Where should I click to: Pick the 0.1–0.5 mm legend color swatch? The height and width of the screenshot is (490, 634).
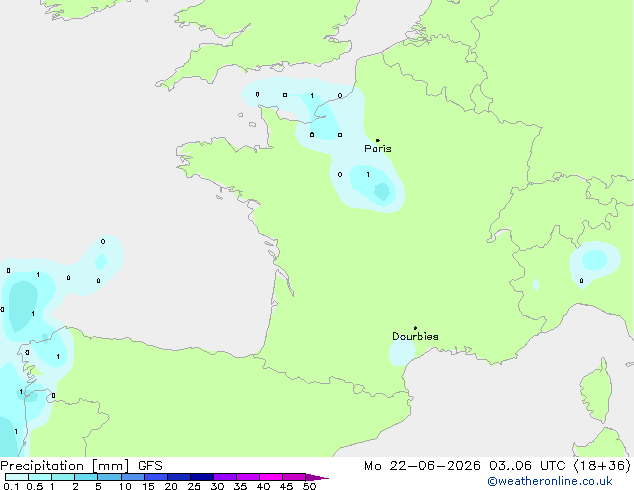click(x=17, y=477)
